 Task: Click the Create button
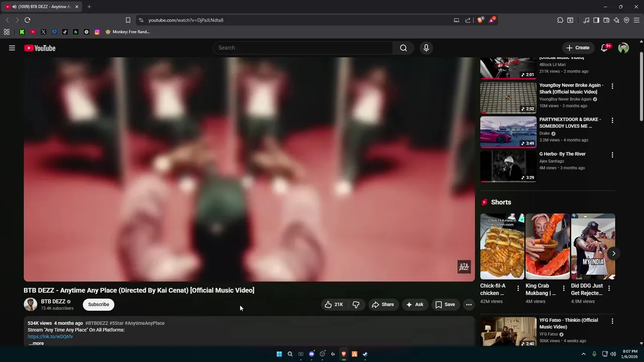578,48
